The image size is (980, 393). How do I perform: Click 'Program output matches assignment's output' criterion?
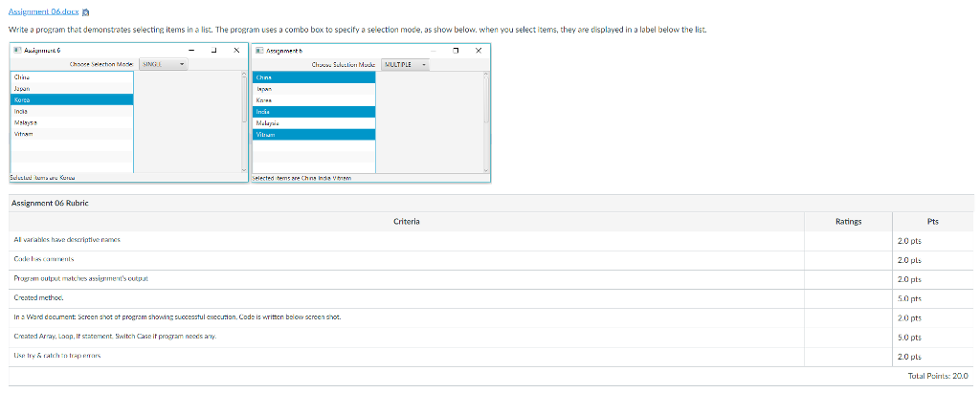80,278
